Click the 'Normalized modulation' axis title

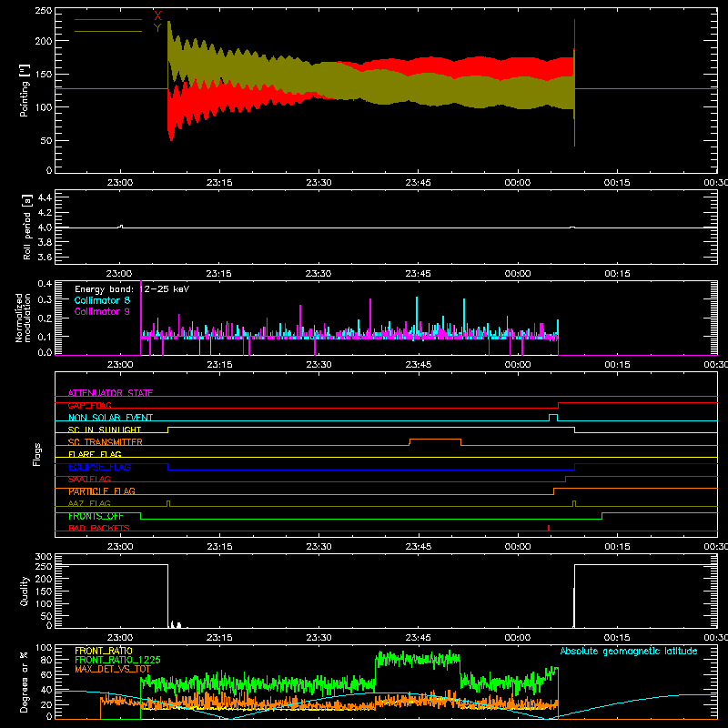pyautogui.click(x=23, y=318)
